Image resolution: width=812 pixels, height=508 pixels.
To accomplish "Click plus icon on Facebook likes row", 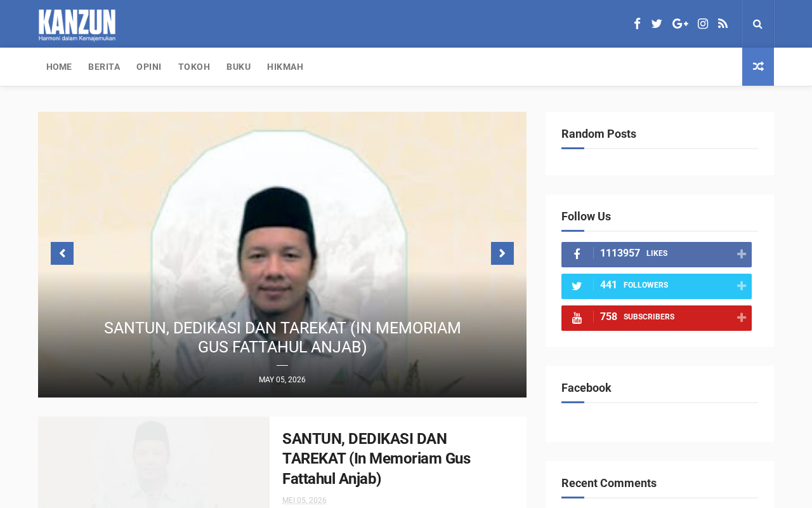I will click(742, 254).
